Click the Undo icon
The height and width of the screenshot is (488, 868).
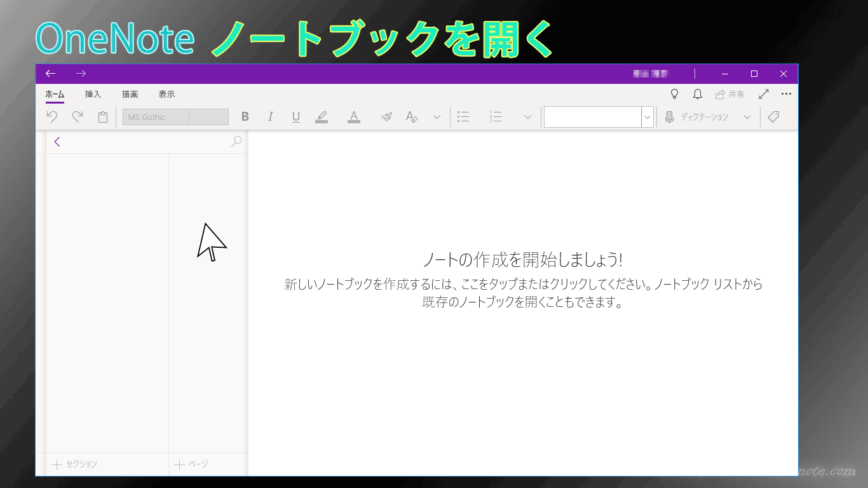(52, 117)
